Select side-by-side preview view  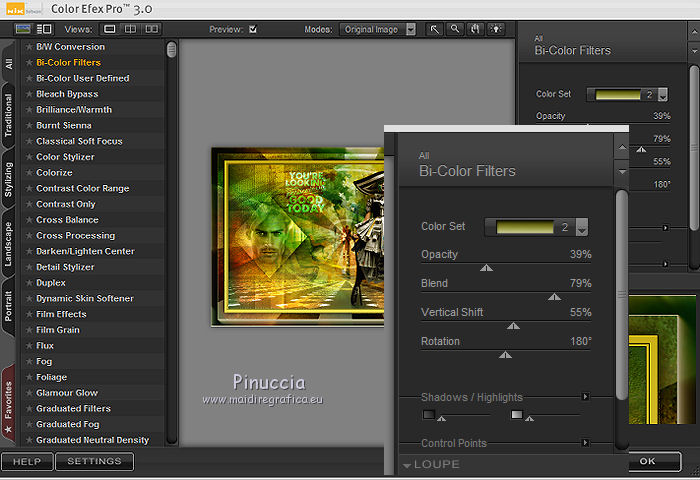(x=152, y=29)
